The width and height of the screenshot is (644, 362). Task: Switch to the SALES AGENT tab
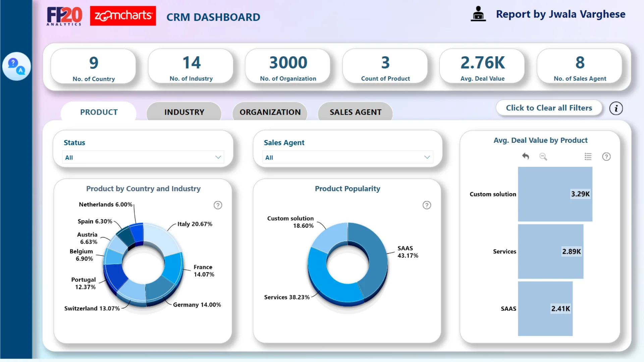click(356, 112)
